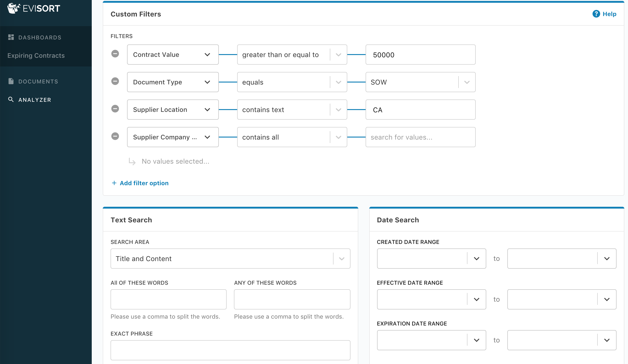The width and height of the screenshot is (628, 364).
Task: Remove the Document Type filter row
Action: [115, 81]
